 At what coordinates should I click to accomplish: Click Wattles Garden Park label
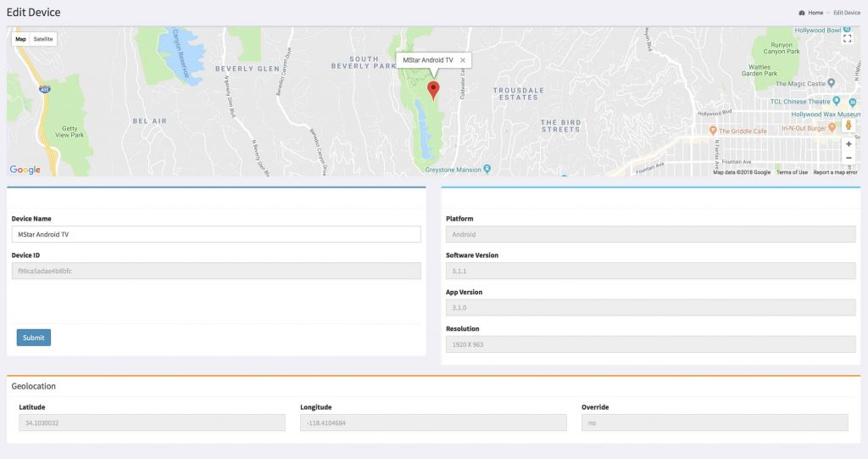tap(759, 70)
